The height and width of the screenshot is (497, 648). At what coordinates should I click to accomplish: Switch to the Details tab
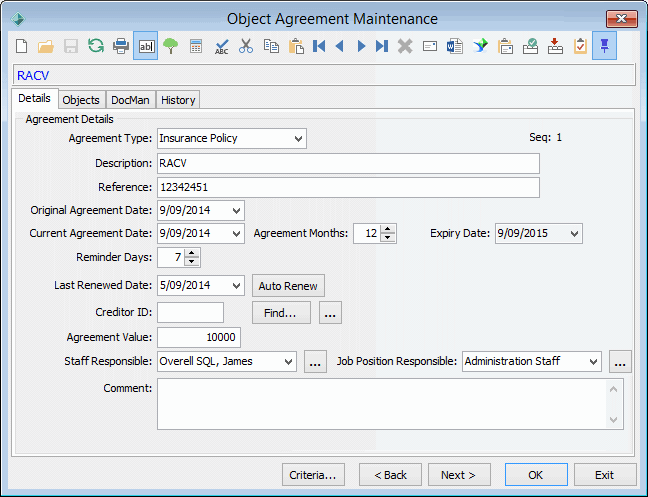pyautogui.click(x=34, y=98)
